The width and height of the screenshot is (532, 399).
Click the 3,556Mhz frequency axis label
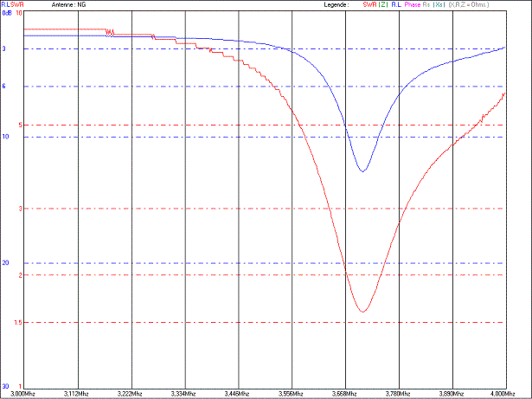tap(292, 393)
